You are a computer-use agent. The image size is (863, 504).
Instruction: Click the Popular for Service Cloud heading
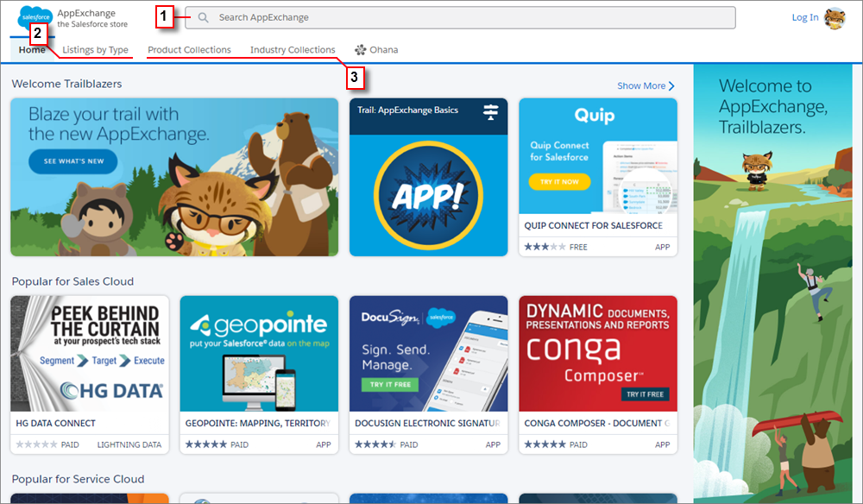point(79,479)
